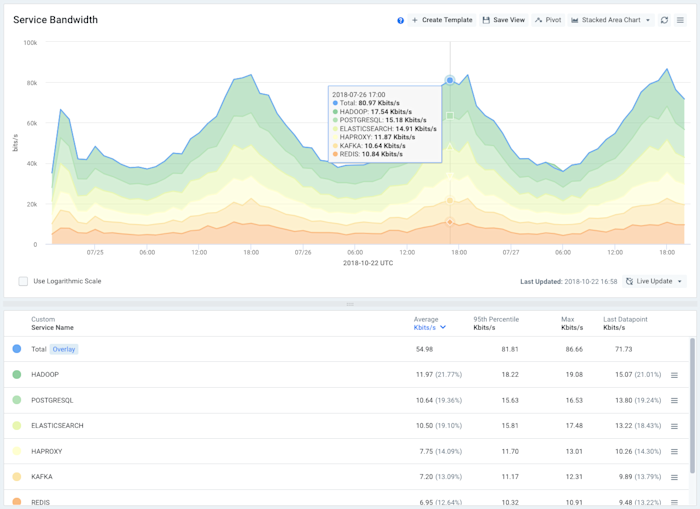Image resolution: width=700 pixels, height=509 pixels.
Task: Click the blue Total color swatch
Action: click(x=17, y=349)
